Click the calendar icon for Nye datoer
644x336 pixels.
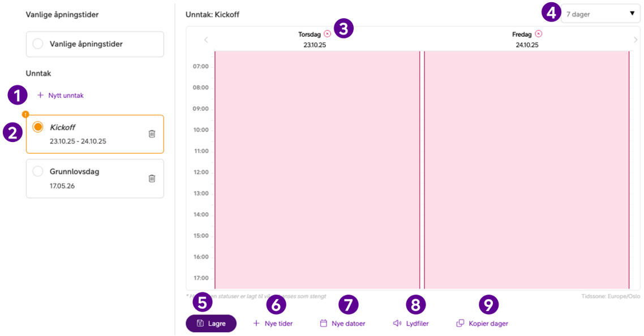coord(324,324)
